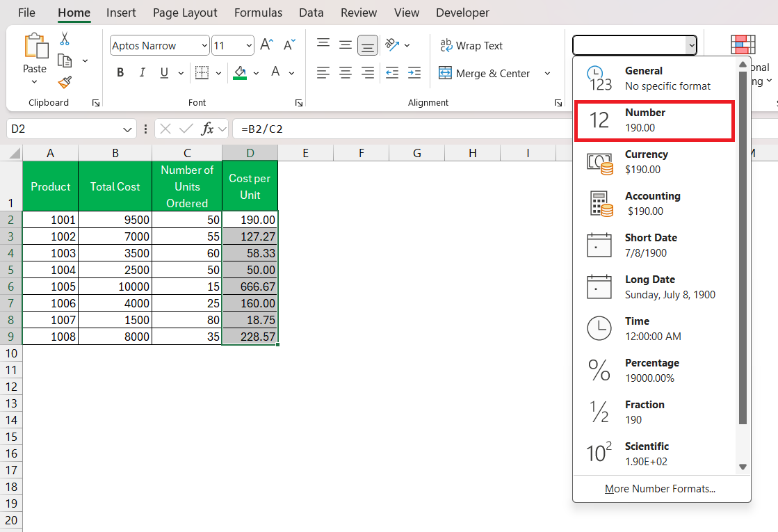The image size is (778, 532).
Task: Click the format list scrollbar thumb
Action: click(x=743, y=247)
